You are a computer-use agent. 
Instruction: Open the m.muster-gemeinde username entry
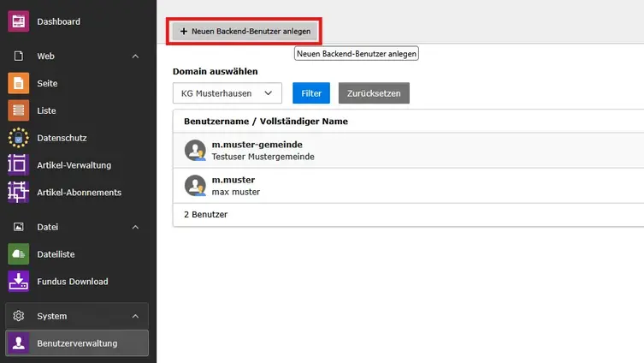click(x=257, y=145)
